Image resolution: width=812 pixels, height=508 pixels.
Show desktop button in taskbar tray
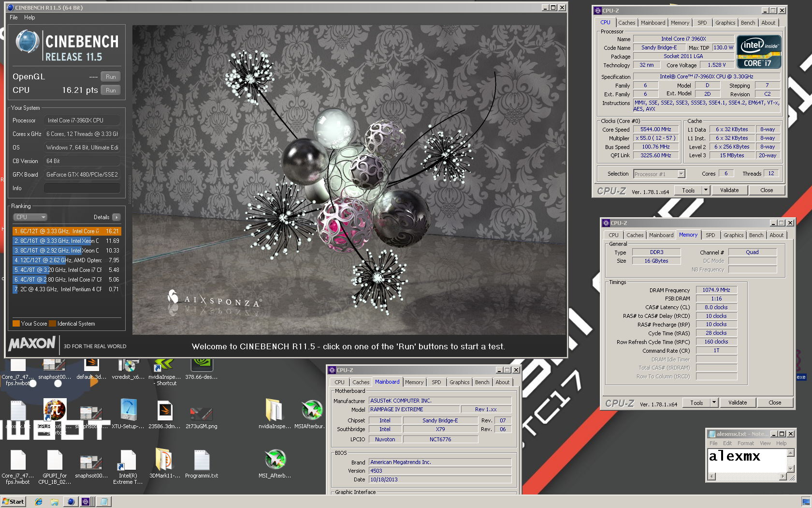(x=806, y=502)
